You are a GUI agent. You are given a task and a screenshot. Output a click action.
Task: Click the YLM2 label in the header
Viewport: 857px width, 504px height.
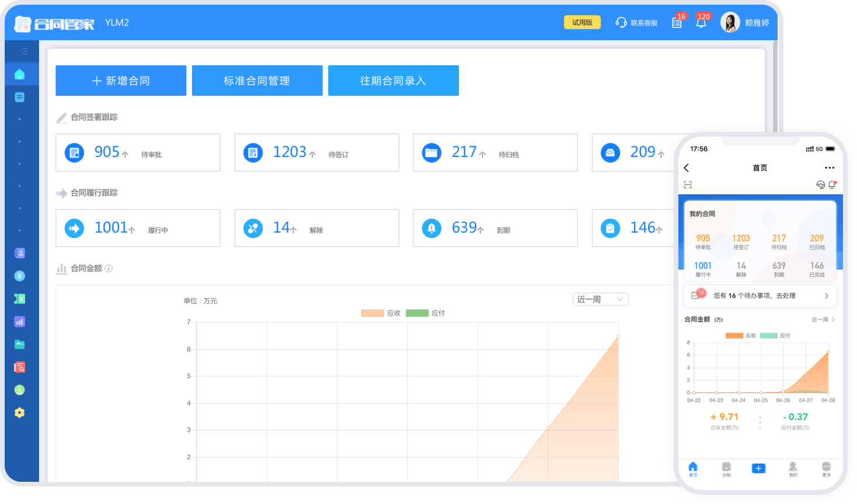click(x=117, y=23)
